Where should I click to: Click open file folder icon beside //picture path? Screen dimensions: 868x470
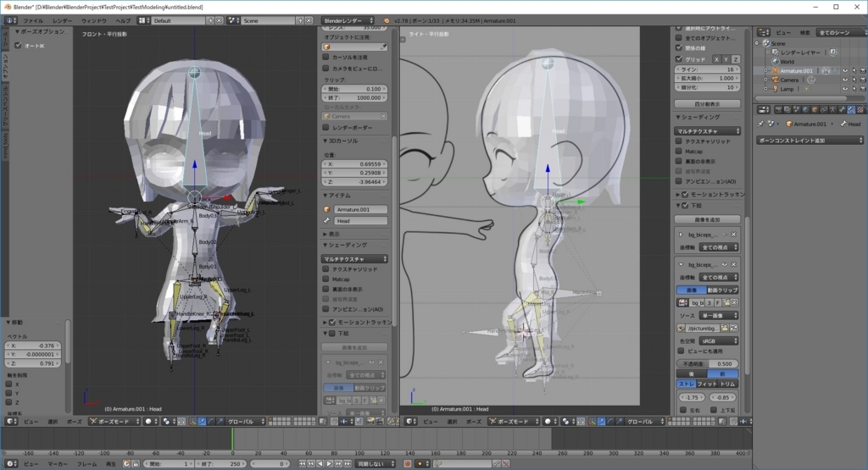click(725, 328)
